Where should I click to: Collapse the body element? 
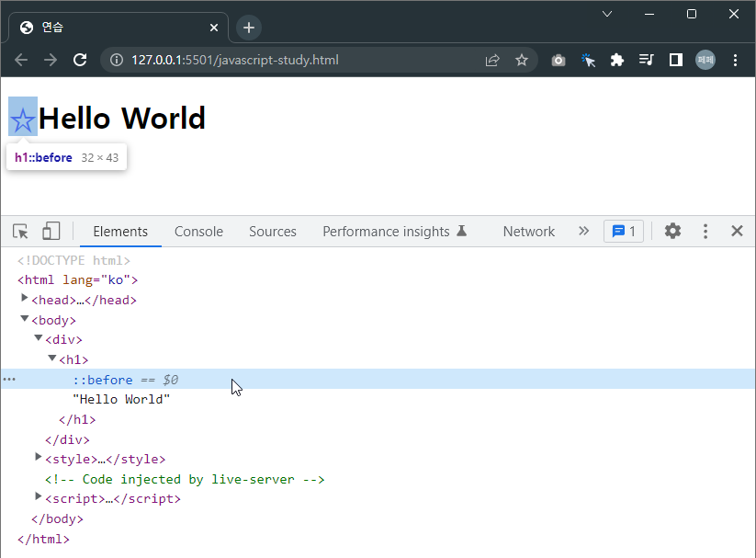(x=24, y=319)
